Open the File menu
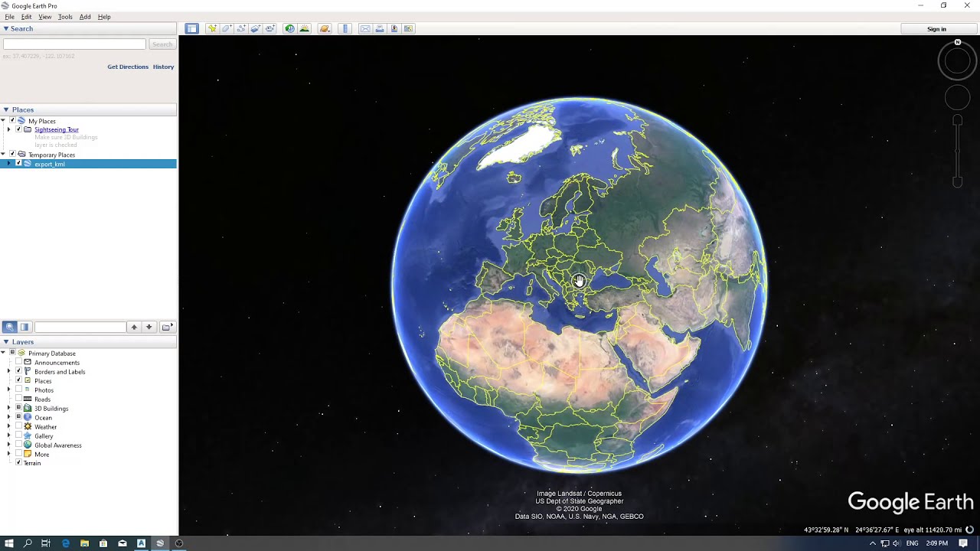 (9, 17)
